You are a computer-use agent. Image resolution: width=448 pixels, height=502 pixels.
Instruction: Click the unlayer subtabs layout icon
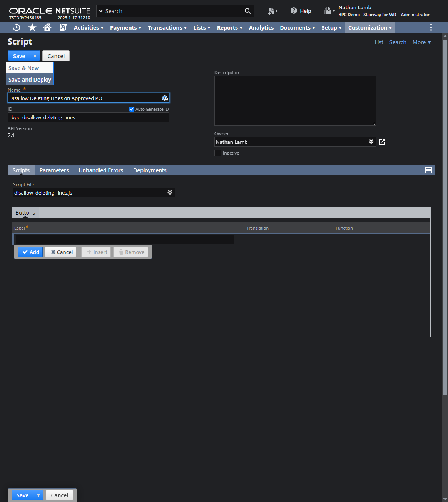click(428, 170)
